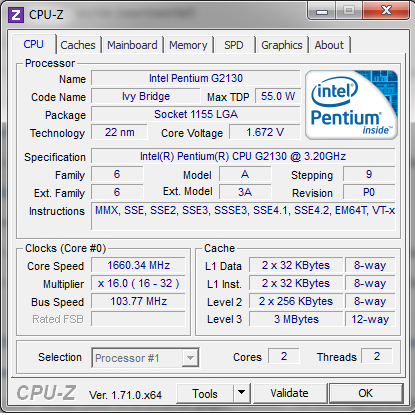Click the Technology value 22 nm

119,132
